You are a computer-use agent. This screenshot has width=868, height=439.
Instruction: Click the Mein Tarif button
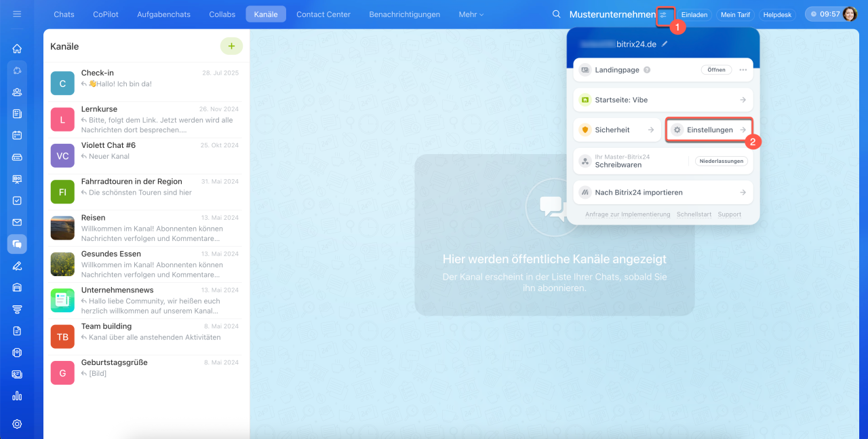click(x=735, y=14)
